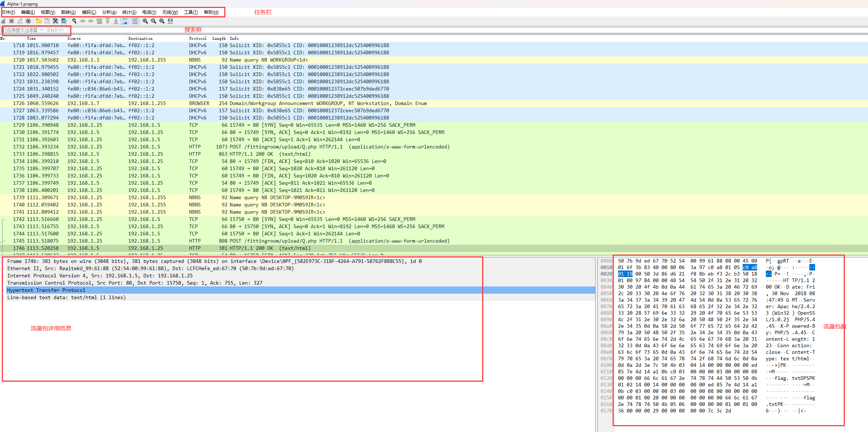Open capture options gear icon
This screenshot has height=432, width=868.
pyautogui.click(x=28, y=21)
